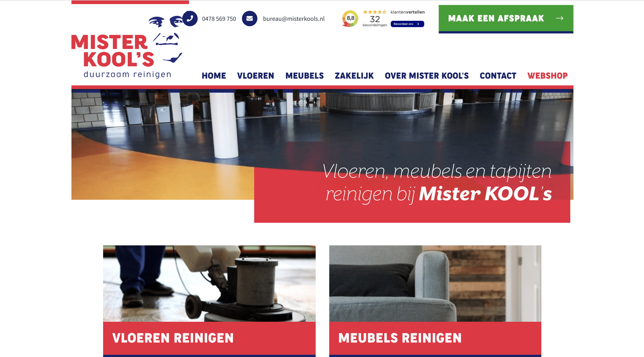Open the Meubels reinigen sofa card
644x357 pixels.
pyautogui.click(x=435, y=301)
